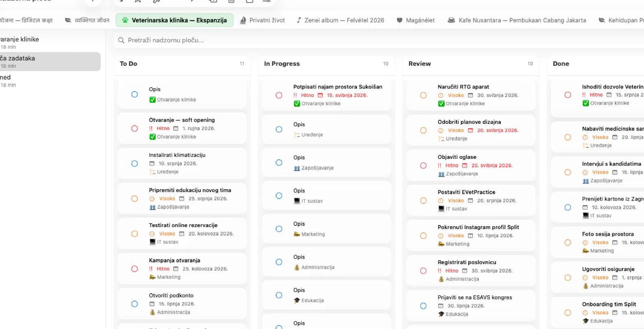
Task: Click the sailboat icon beside Privatni život
Action: (243, 20)
